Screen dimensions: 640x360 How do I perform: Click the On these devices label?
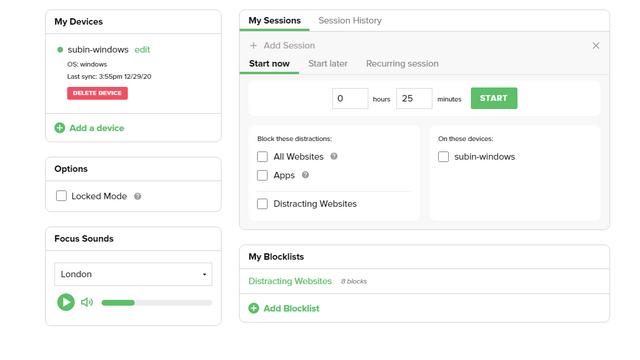pyautogui.click(x=465, y=139)
